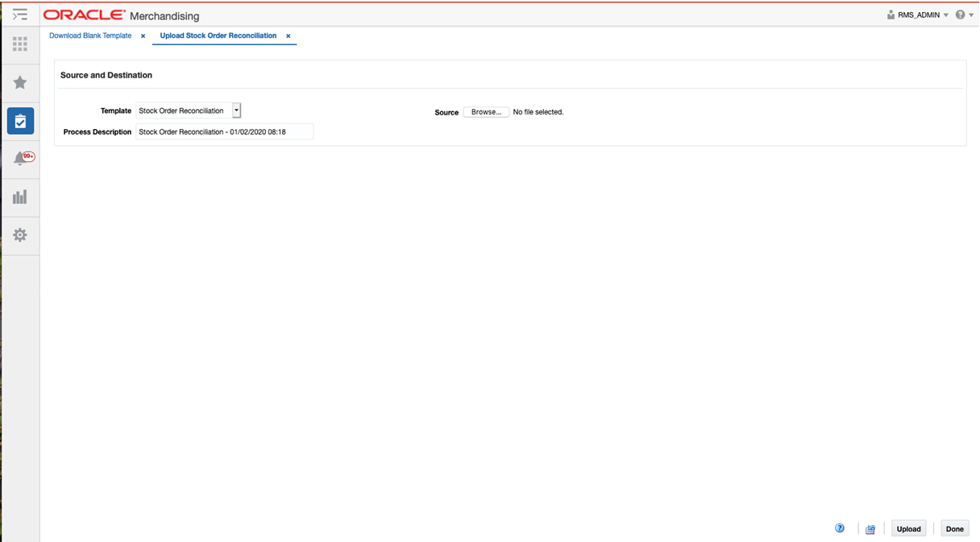Click the blue help question mark icon
The height and width of the screenshot is (542, 980).
click(840, 528)
